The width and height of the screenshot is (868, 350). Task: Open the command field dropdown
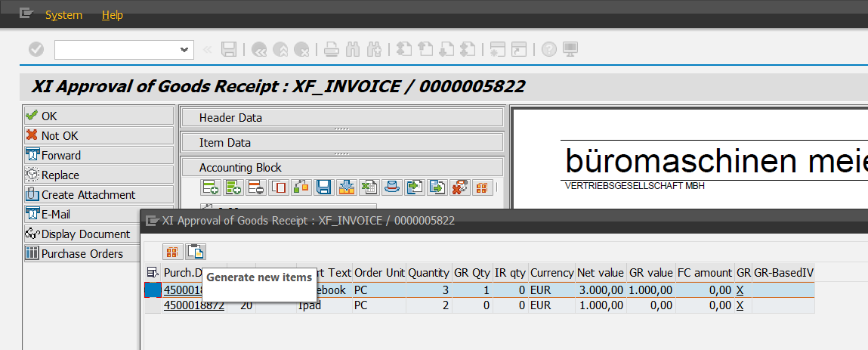click(x=184, y=49)
